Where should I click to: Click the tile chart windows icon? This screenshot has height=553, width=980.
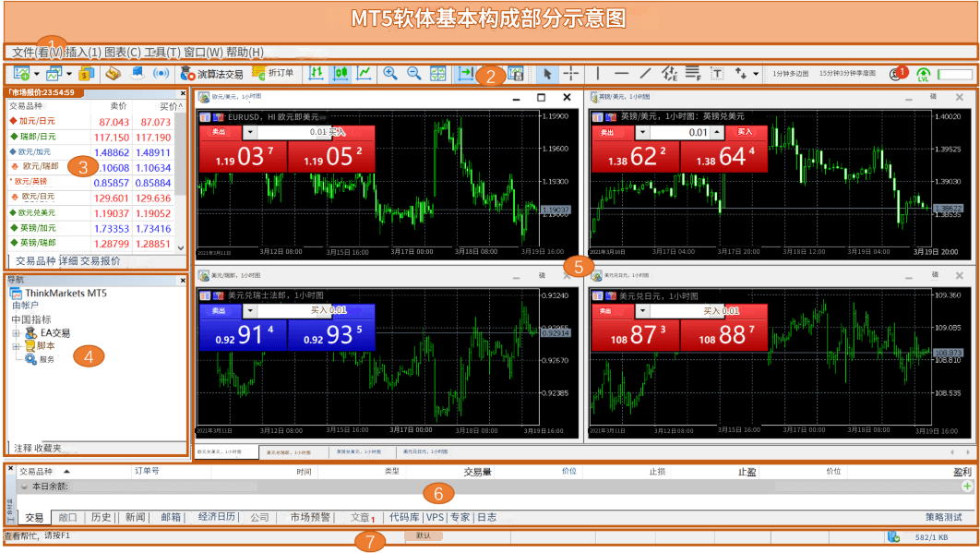tap(437, 74)
